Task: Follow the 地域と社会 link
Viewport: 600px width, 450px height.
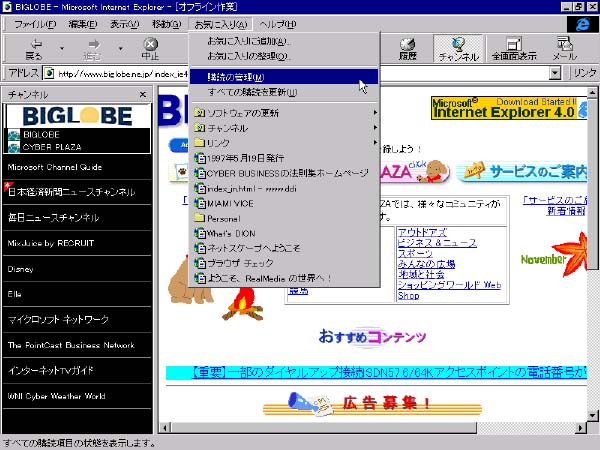Action: pos(421,274)
